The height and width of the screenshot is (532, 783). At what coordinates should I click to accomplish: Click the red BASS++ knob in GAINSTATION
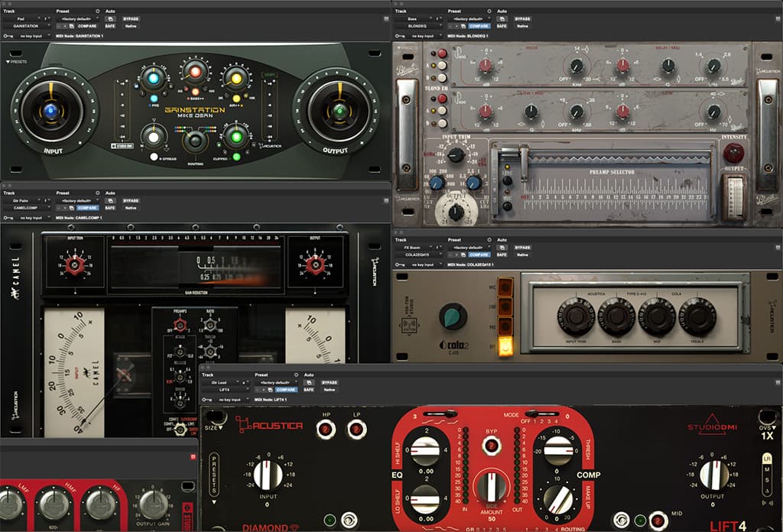(x=195, y=72)
